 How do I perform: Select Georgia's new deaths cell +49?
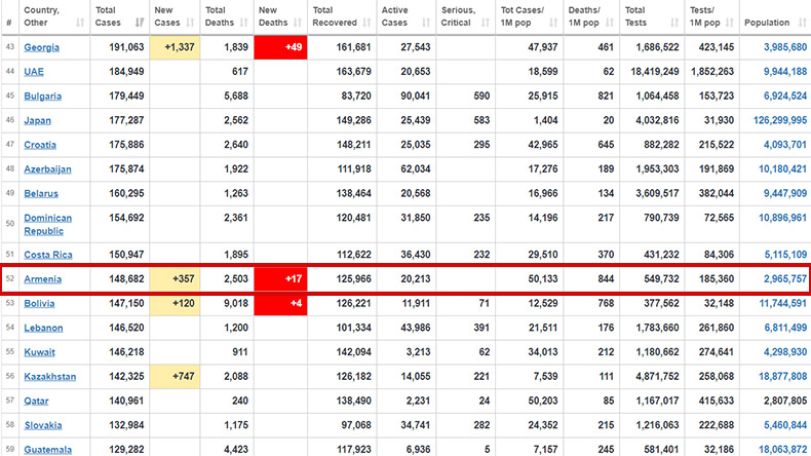coord(280,47)
